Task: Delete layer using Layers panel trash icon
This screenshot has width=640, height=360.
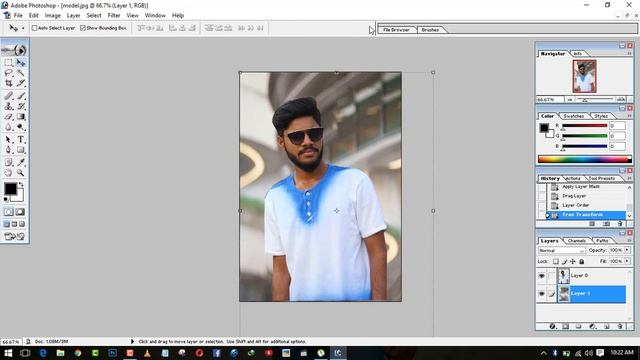Action: [x=620, y=326]
